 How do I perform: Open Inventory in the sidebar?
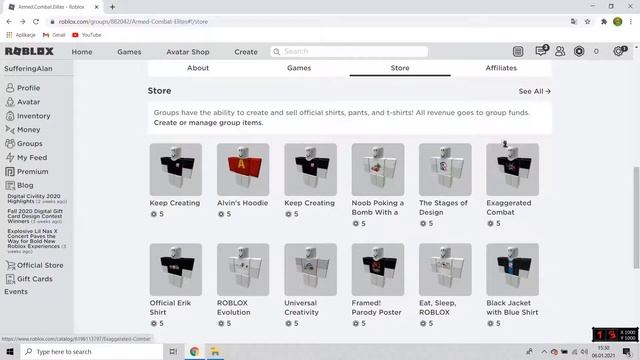(28, 116)
